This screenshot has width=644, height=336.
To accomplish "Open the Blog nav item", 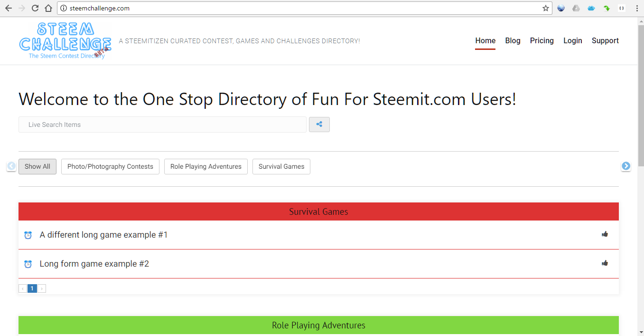I will 513,41.
